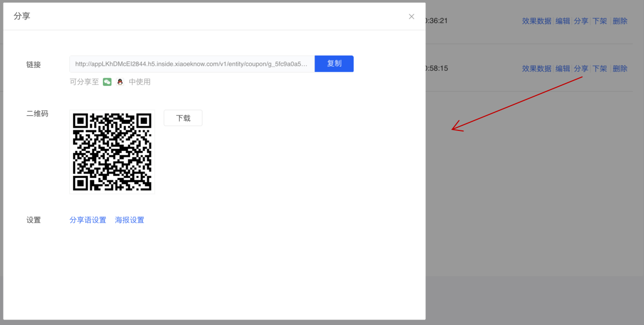Download the QR code via 下载 button
644x325 pixels.
point(183,118)
